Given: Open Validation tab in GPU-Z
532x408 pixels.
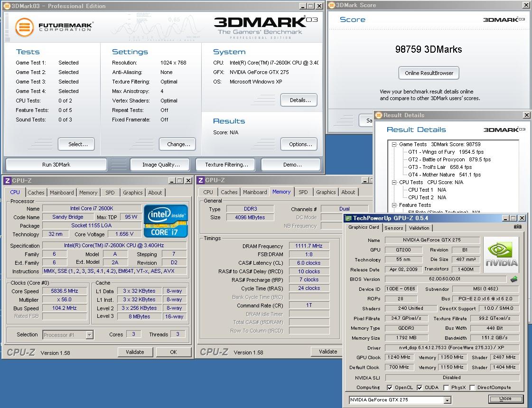Looking at the screenshot, I should point(419,228).
